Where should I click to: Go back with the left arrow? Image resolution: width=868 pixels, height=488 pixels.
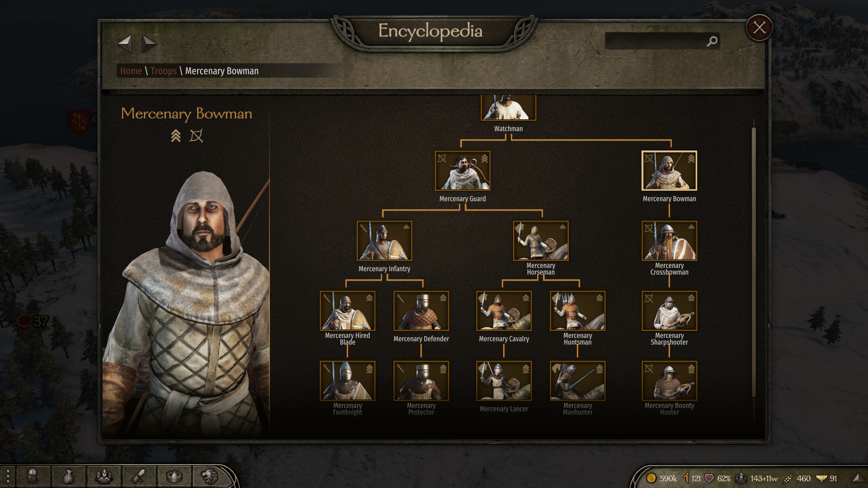pos(125,44)
